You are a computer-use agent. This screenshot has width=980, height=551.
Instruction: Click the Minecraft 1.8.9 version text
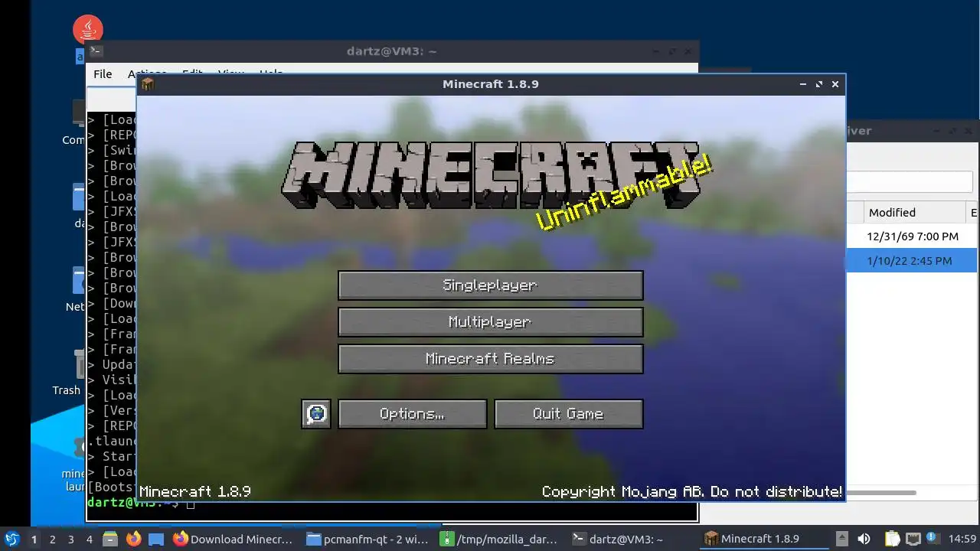pos(195,492)
